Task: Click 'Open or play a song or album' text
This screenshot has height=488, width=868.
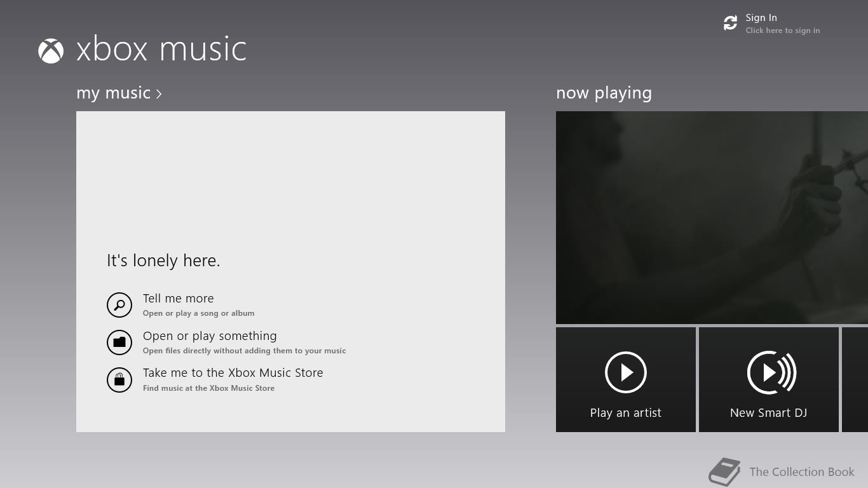Action: [199, 313]
